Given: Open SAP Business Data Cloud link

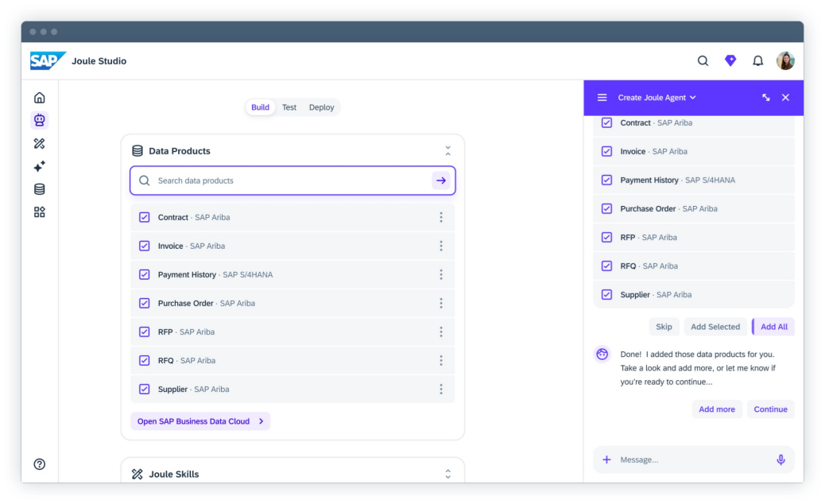Looking at the screenshot, I should [200, 421].
